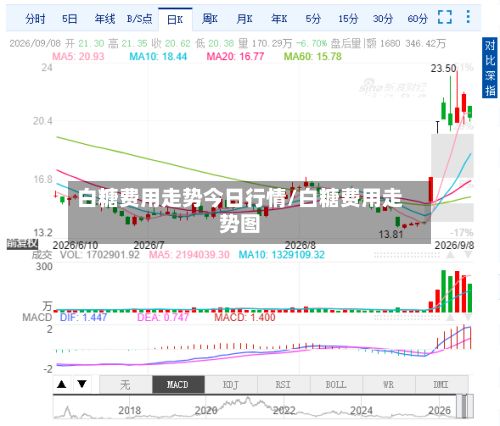Select the 年线 tab

[105, 19]
